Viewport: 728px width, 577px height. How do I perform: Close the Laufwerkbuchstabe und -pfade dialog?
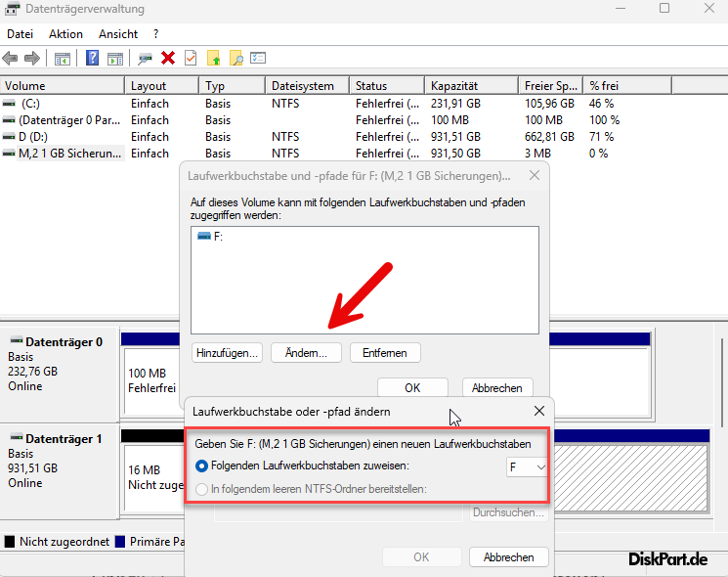coord(535,176)
